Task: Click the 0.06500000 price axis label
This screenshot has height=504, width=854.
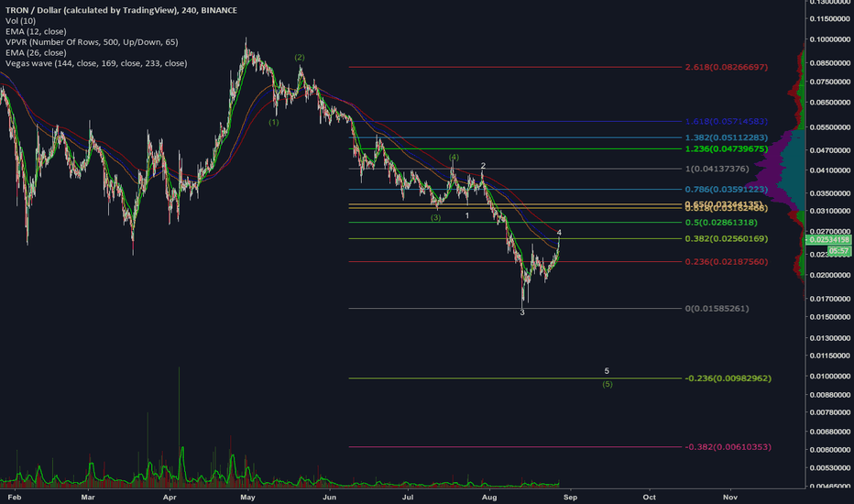Action: pyautogui.click(x=830, y=103)
